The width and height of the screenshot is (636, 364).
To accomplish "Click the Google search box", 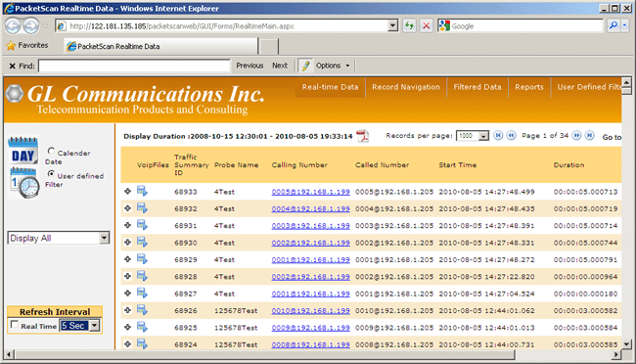I will pyautogui.click(x=521, y=26).
